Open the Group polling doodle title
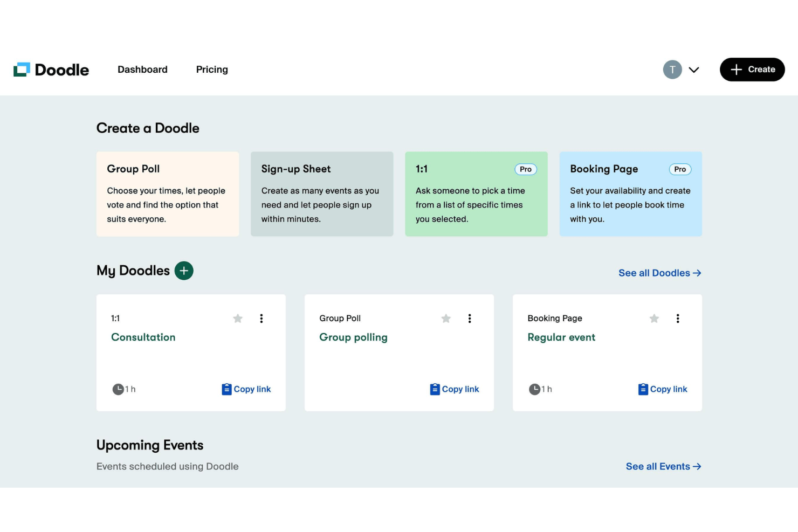Screen dimensions: 798x532 [353, 337]
